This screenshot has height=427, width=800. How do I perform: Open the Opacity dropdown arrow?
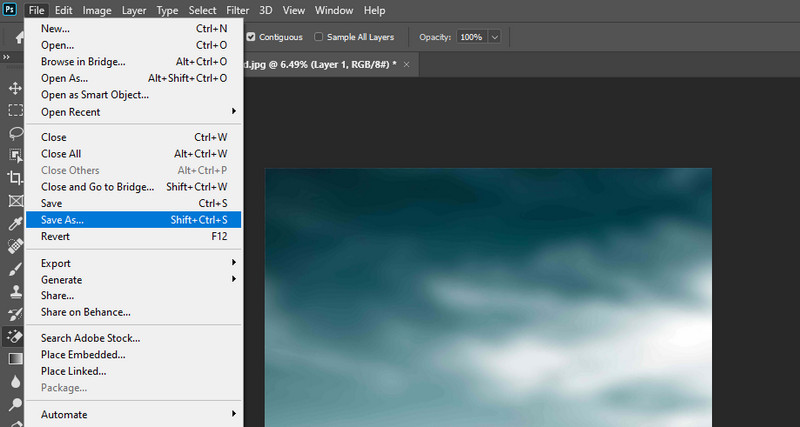click(x=494, y=37)
